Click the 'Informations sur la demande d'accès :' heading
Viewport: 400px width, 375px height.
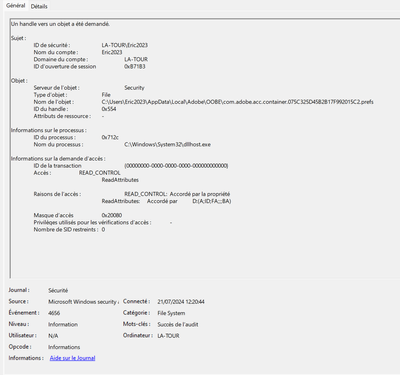pyautogui.click(x=58, y=159)
